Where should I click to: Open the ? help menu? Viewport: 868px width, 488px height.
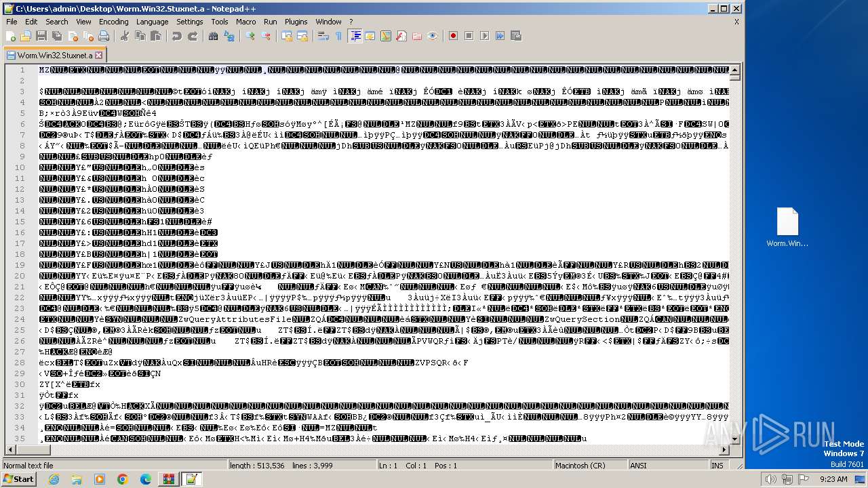351,22
